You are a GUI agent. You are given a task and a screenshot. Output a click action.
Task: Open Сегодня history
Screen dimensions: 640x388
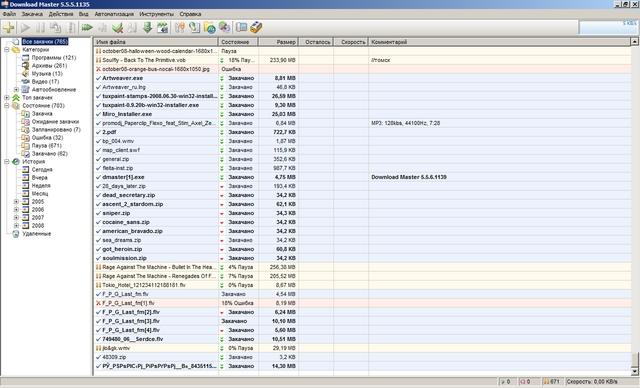42,169
